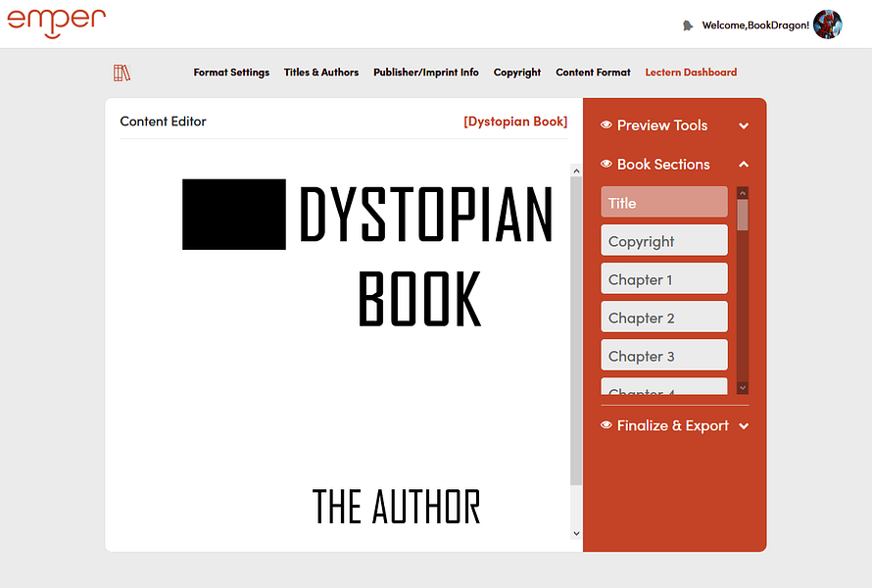
Task: Click the Content Editor heading
Action: [163, 122]
